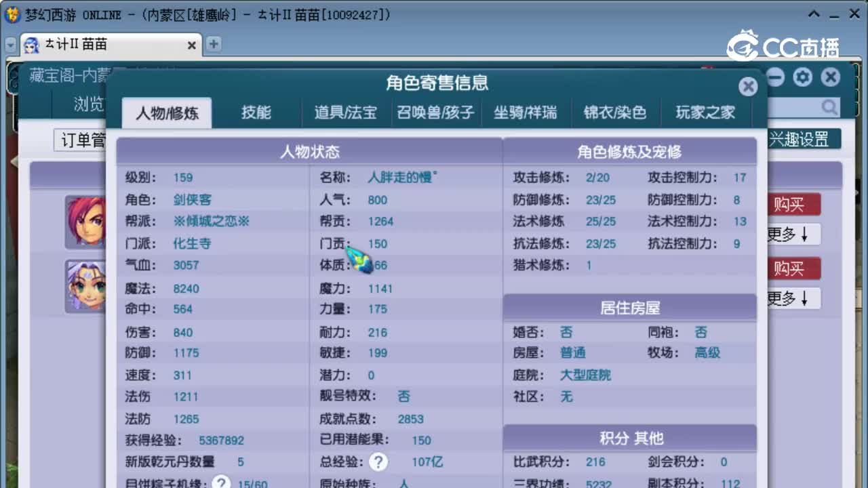Expand the second 更多 dropdown
The height and width of the screenshot is (488, 868).
click(x=792, y=298)
